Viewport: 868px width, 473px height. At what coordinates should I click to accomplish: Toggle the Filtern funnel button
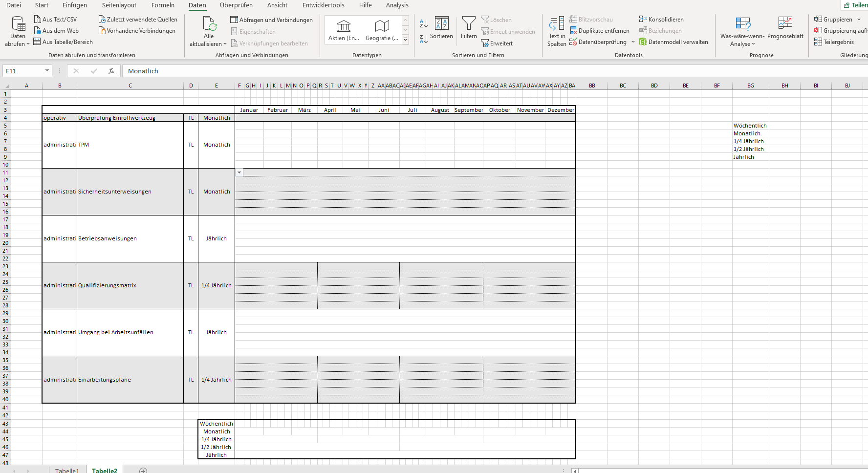[x=469, y=28]
